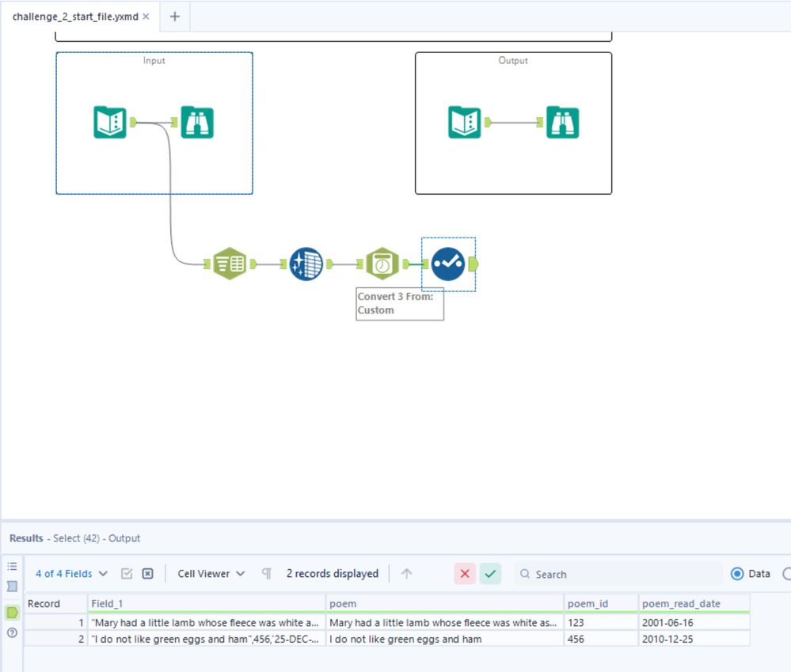
Task: Select the Data radio button
Action: coord(737,574)
